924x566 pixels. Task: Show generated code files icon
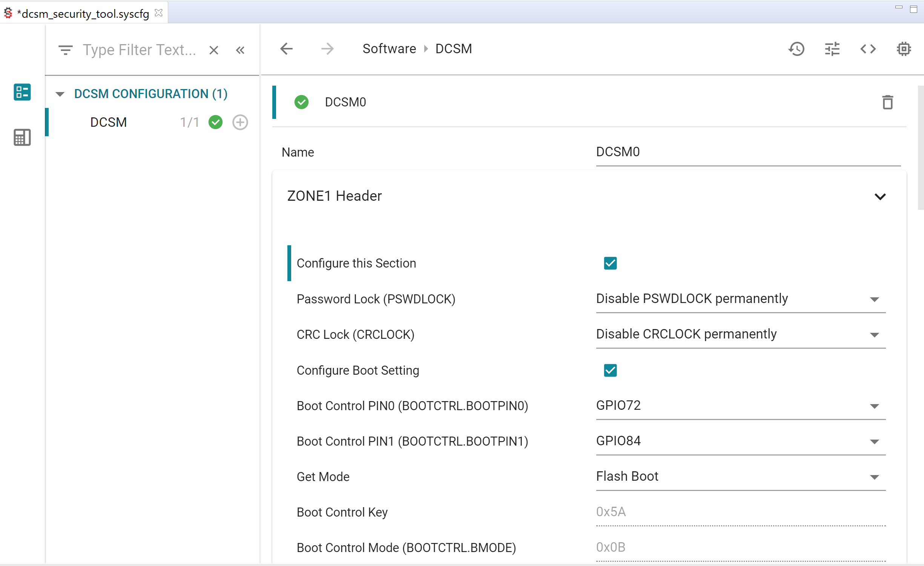coord(868,49)
